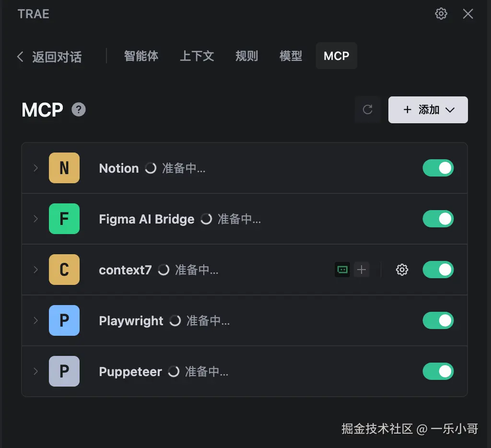Click 准备中 status beside Notion
The height and width of the screenshot is (448, 491).
[184, 168]
